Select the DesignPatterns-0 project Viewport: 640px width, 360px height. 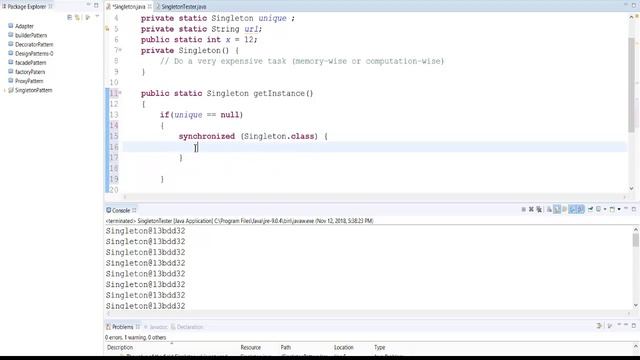click(34, 53)
